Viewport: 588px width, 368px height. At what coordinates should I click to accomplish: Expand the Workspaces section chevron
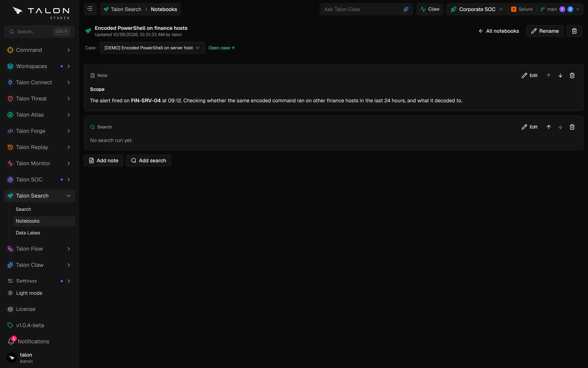click(69, 66)
